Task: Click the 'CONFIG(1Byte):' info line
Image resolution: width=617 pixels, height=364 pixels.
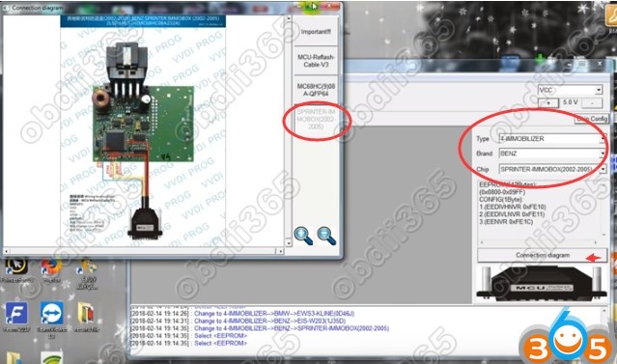Action: (x=501, y=200)
